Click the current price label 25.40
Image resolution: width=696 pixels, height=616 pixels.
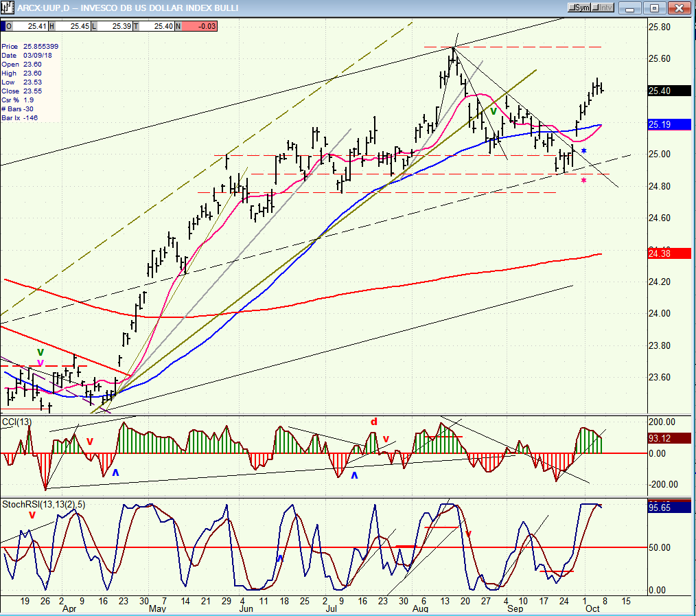(x=669, y=91)
